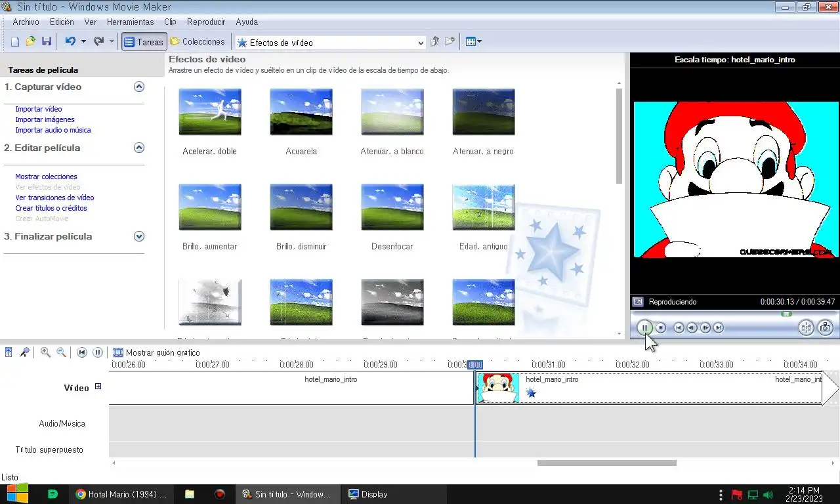Screen dimensions: 840x504
Task: Click the Importar imágenes link
Action: pyautogui.click(x=45, y=119)
